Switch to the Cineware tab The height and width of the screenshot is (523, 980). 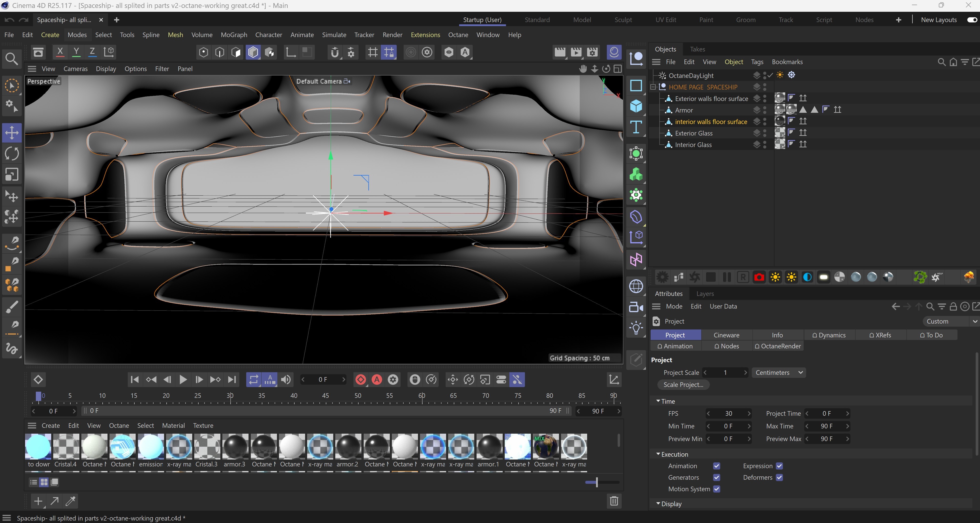pos(726,335)
